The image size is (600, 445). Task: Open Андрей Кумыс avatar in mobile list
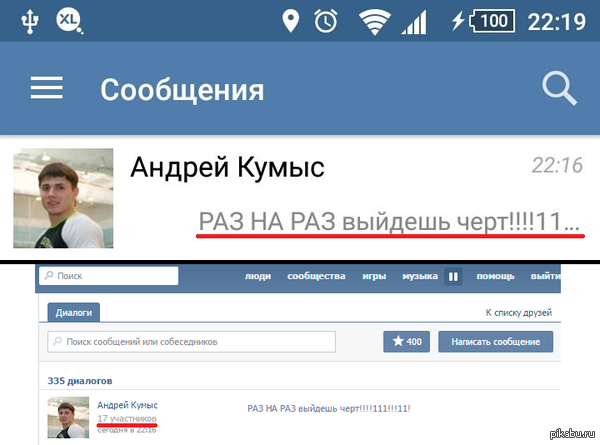coord(63,198)
